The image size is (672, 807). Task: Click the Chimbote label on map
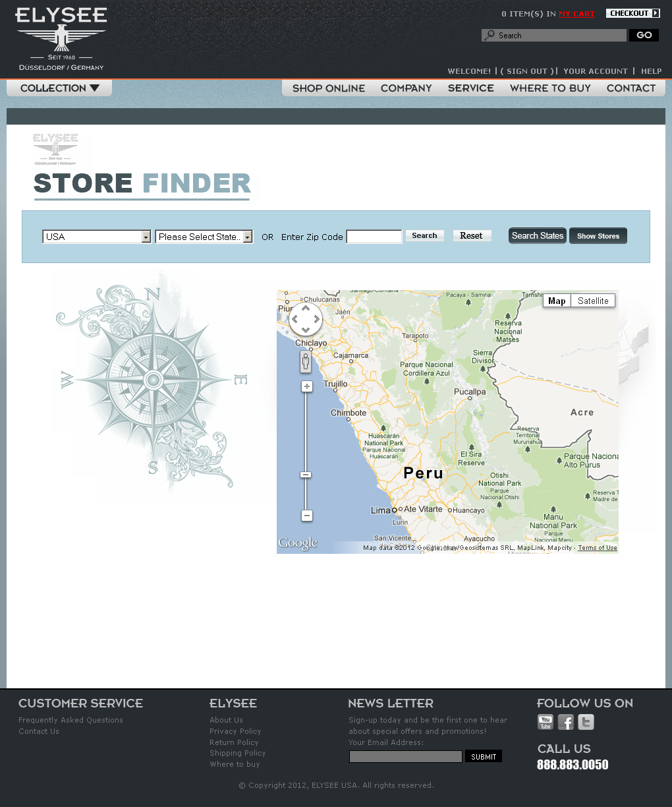349,413
